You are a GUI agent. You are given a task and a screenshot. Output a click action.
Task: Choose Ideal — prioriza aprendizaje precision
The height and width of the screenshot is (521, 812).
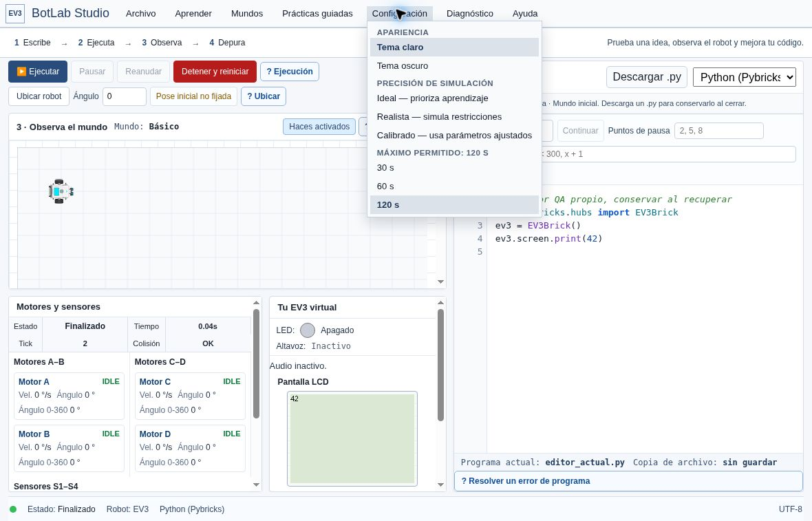(454, 98)
